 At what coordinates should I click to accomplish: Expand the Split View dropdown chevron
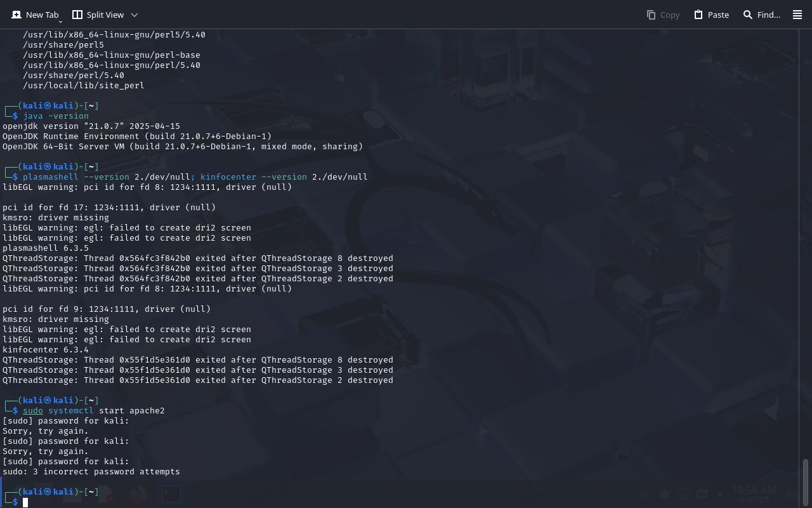[134, 15]
